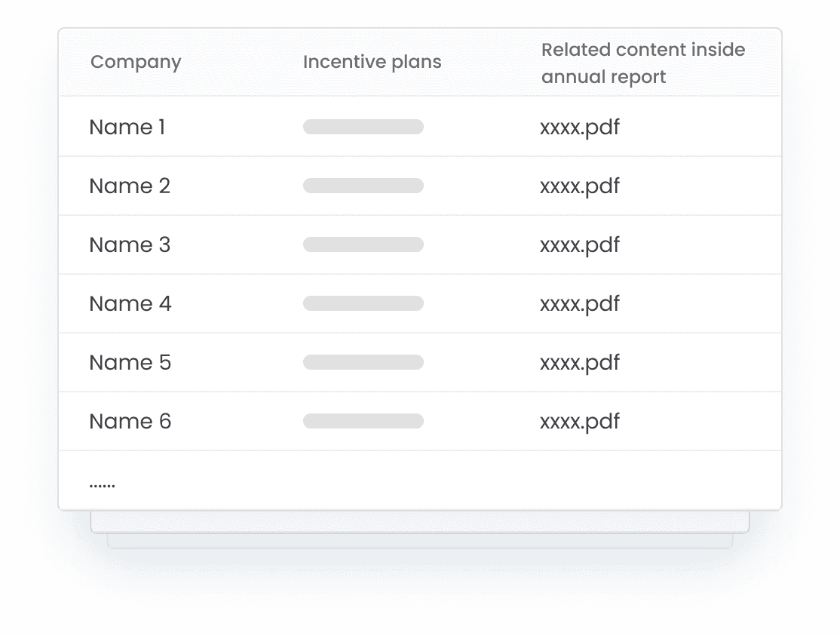Open the xxxx.pdf link for Name 6
Screen dimensions: 840x636
point(579,421)
